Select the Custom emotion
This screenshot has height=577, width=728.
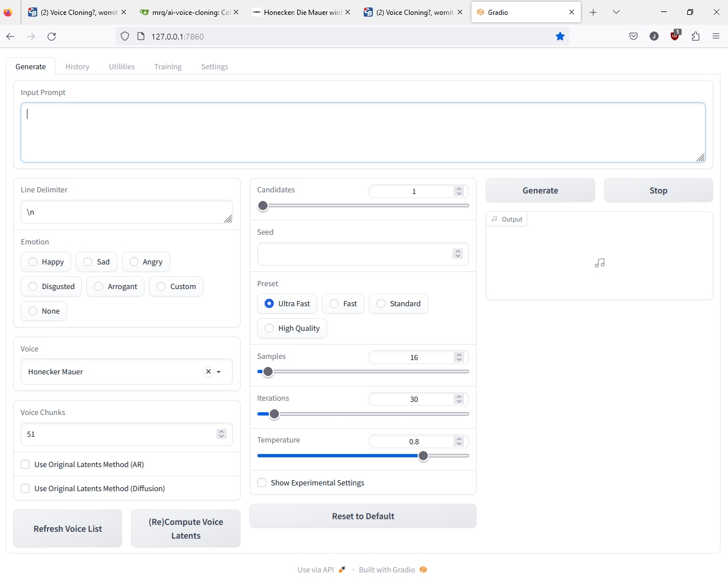[176, 286]
